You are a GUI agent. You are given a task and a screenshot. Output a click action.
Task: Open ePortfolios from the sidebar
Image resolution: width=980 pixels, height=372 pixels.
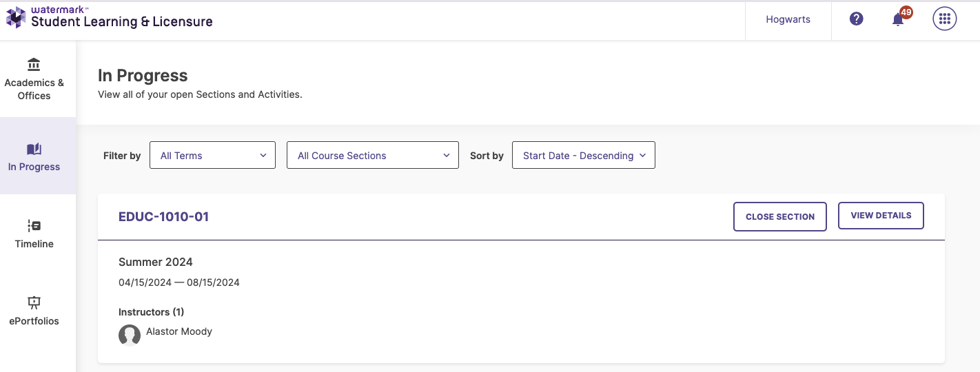38,310
